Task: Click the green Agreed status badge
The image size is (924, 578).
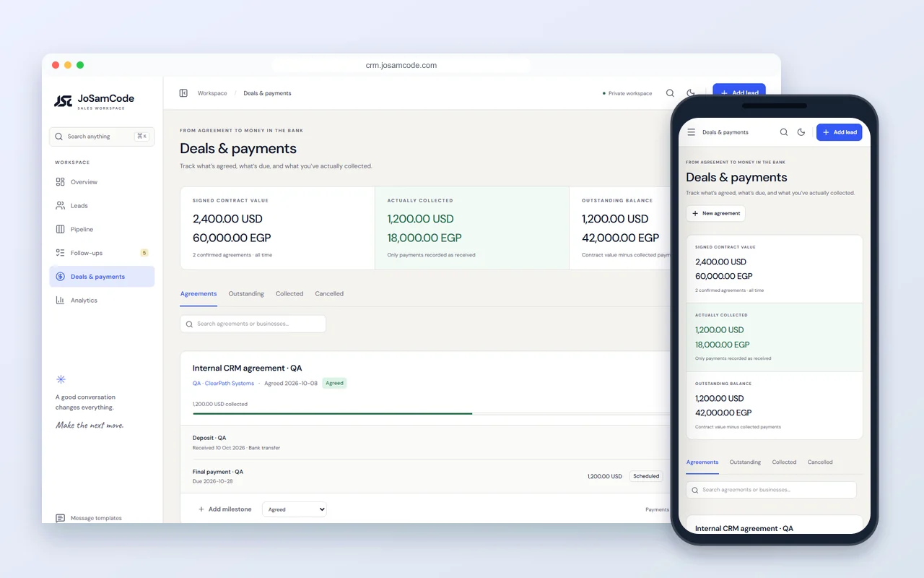Action: click(334, 384)
